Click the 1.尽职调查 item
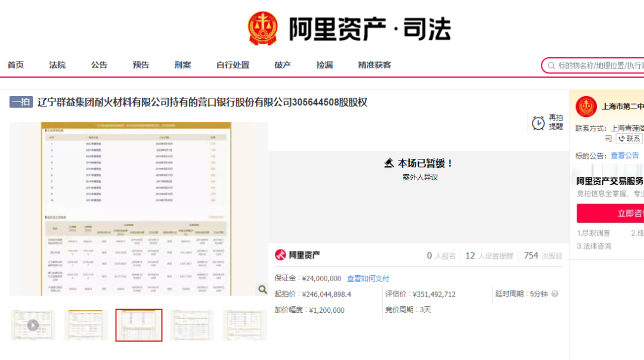Image resolution: width=644 pixels, height=360 pixels. [x=593, y=233]
